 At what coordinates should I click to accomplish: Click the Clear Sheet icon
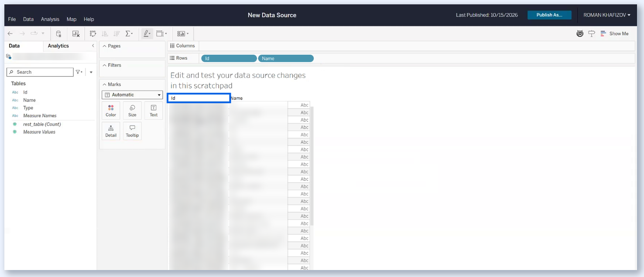tap(76, 34)
